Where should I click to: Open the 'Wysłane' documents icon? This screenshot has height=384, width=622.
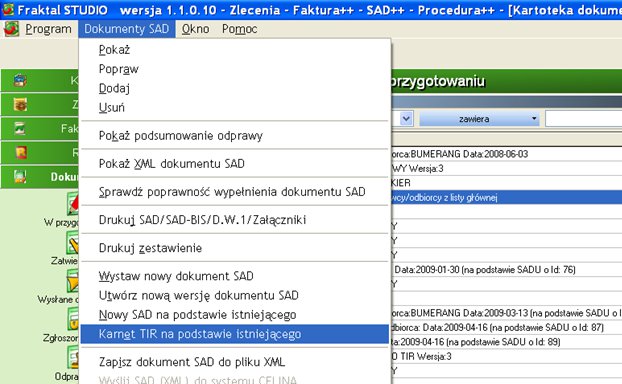point(73,280)
